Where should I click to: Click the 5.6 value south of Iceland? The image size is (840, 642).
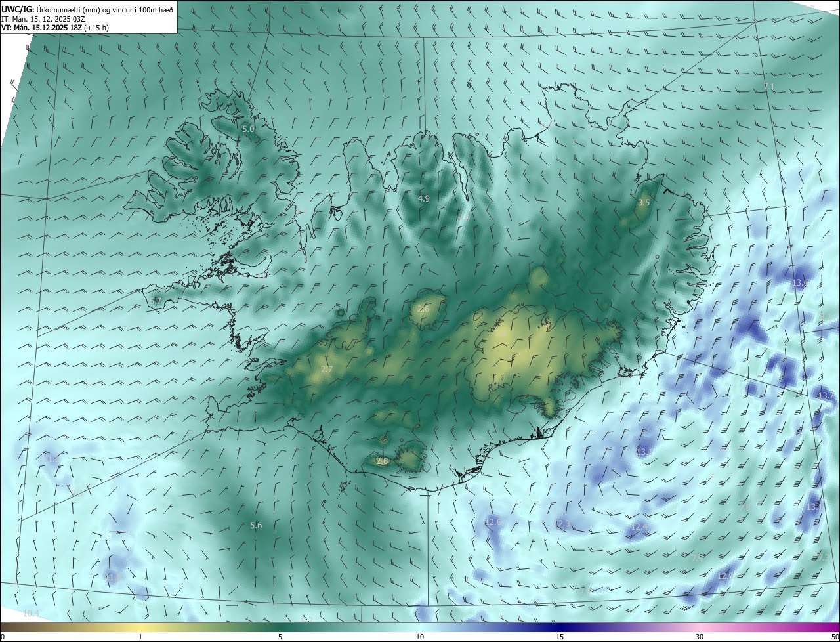pos(256,526)
